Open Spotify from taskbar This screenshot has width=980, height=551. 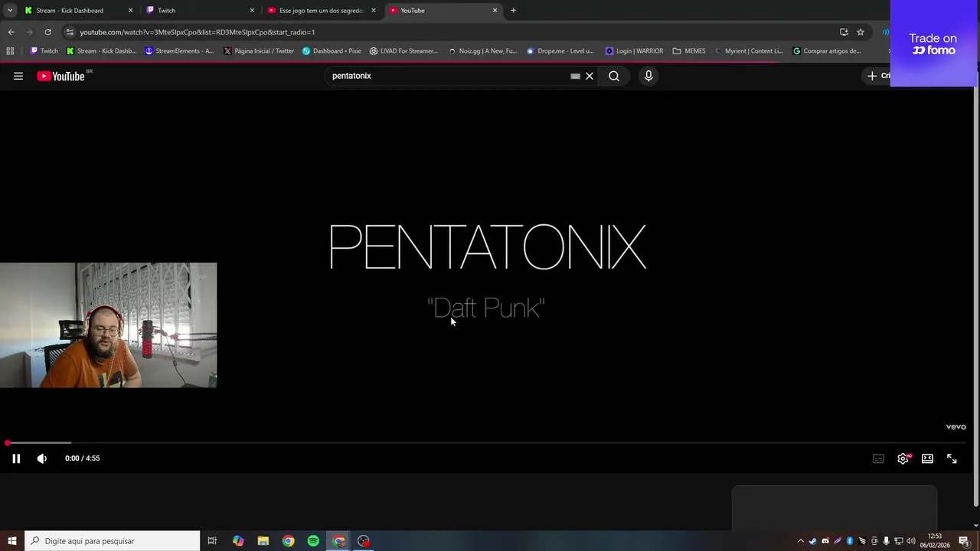pyautogui.click(x=313, y=541)
